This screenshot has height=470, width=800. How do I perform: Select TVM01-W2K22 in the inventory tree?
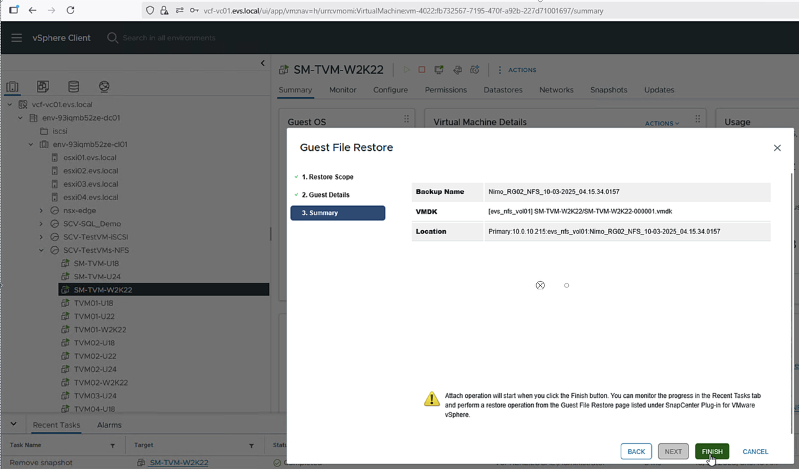[x=100, y=329]
